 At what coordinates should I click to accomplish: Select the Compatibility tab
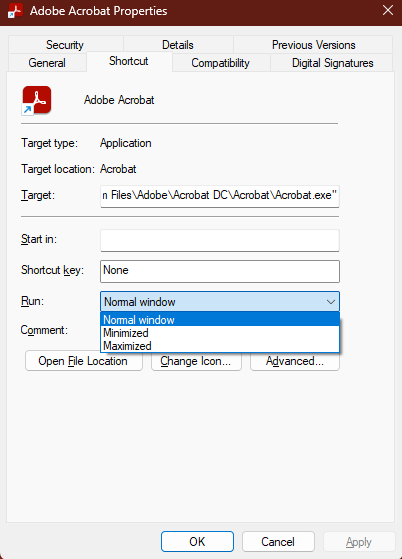[221, 63]
